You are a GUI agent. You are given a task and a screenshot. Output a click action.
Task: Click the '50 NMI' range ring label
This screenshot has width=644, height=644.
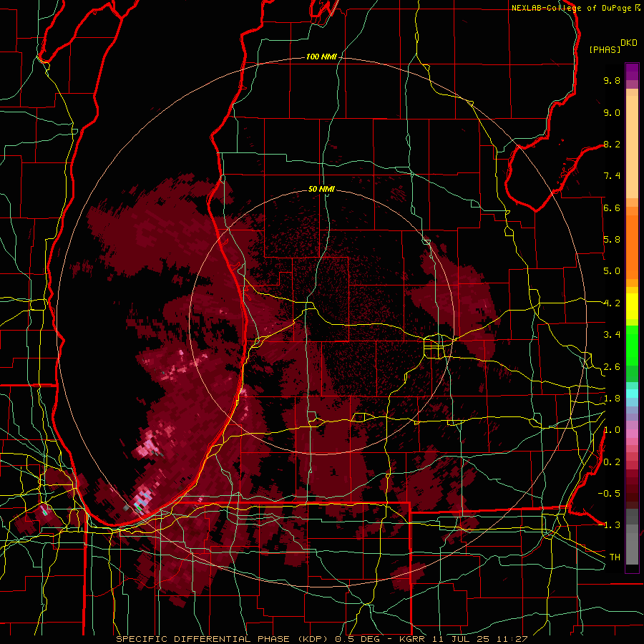click(x=321, y=189)
